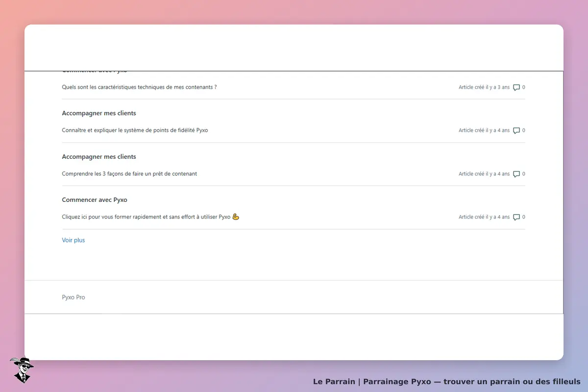Click 'Pyxo Pro' in the footer
Image resolution: width=588 pixels, height=392 pixels.
click(73, 297)
